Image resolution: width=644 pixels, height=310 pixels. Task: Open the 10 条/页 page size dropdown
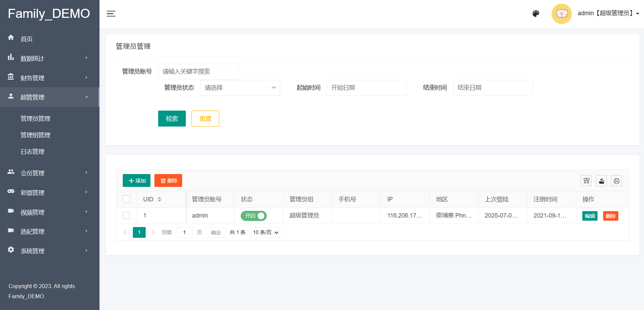tap(265, 233)
